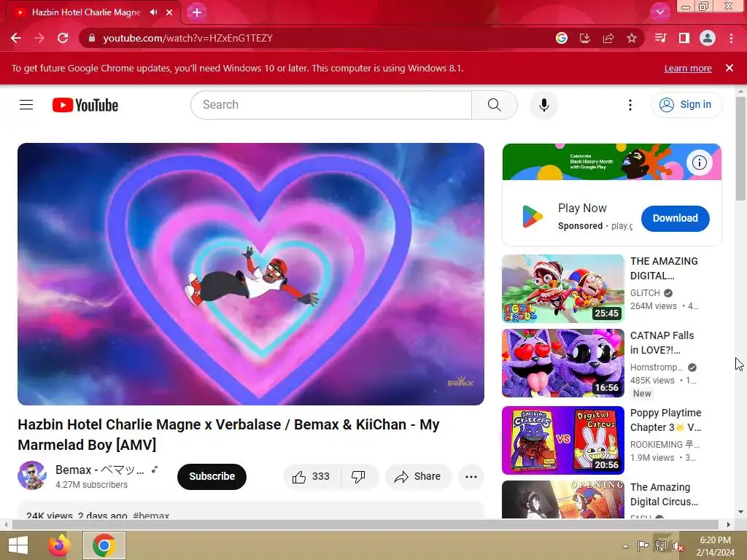
Task: Click the CATNAP Falls in LOVE title
Action: tap(662, 343)
